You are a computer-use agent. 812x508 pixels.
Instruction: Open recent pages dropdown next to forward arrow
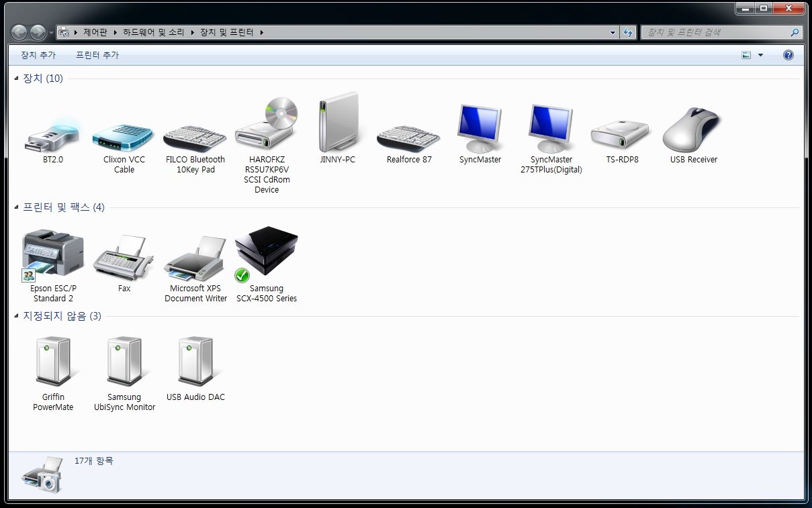pos(52,32)
